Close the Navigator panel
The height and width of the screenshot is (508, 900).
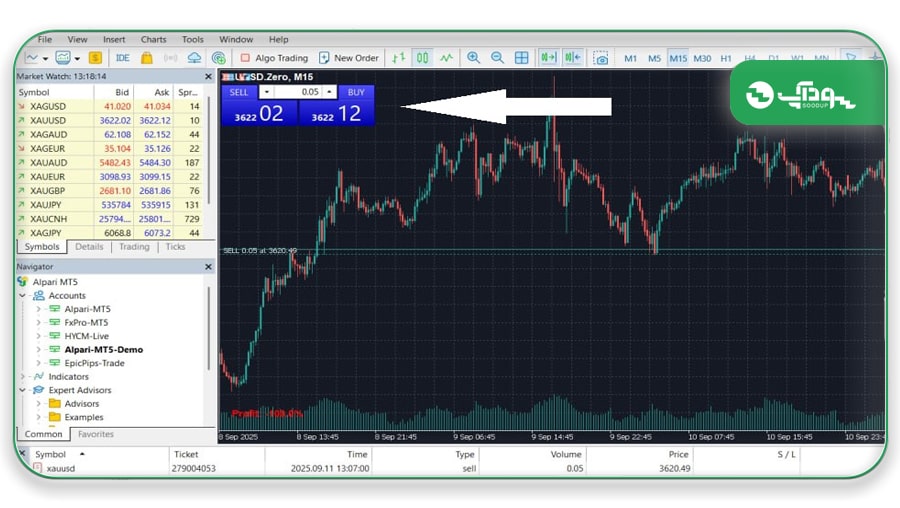click(x=208, y=266)
